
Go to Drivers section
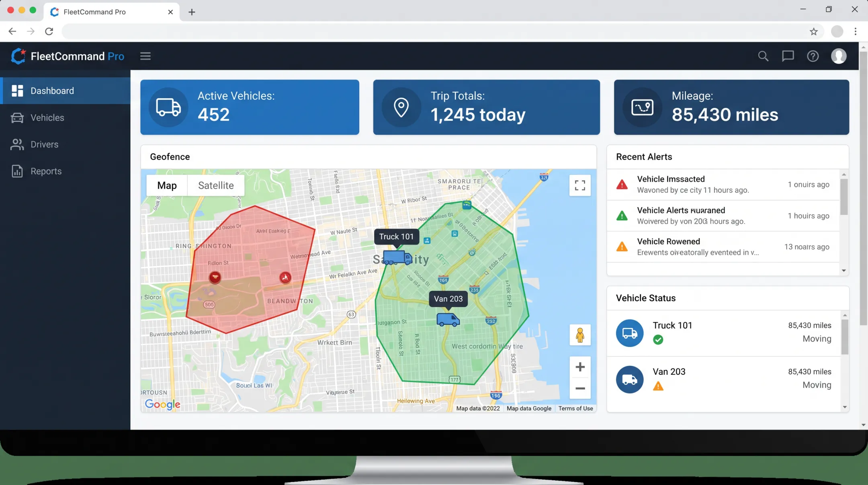(x=65, y=144)
